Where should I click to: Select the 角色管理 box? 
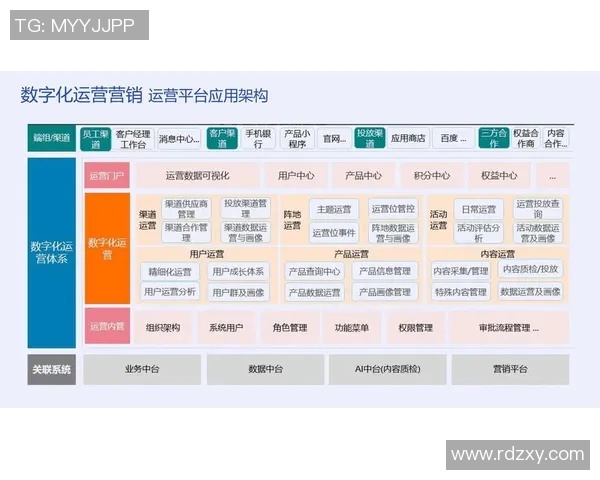pyautogui.click(x=290, y=327)
